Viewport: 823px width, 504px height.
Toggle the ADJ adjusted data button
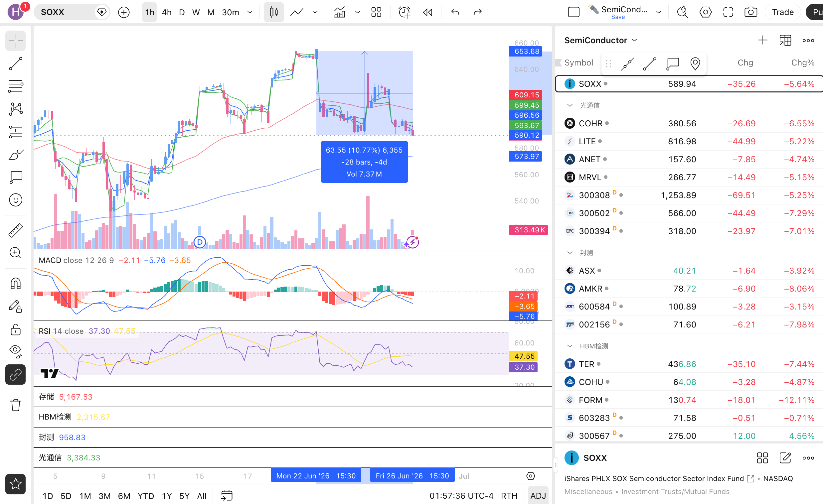tap(538, 496)
